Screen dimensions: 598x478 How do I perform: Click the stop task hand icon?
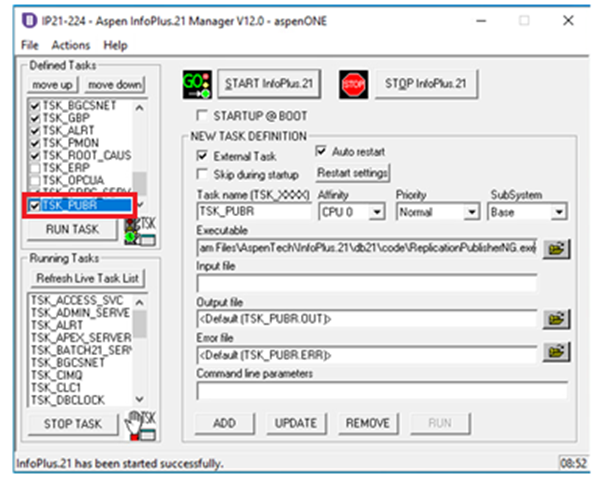141,425
